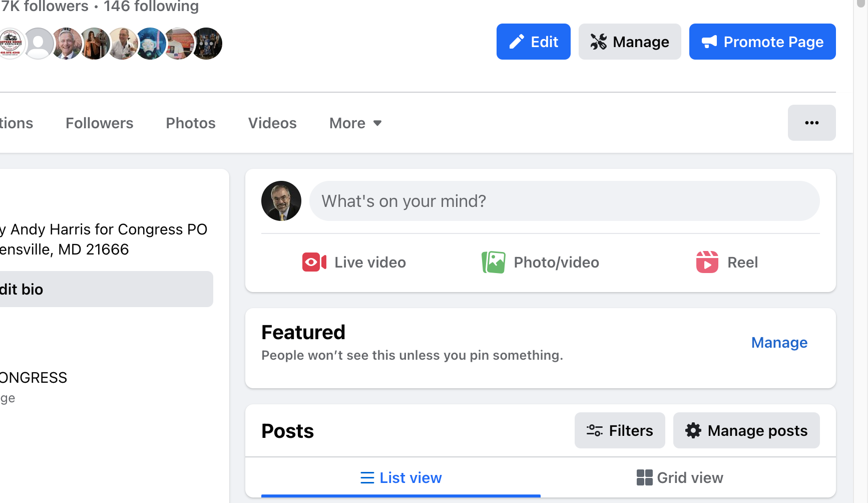Click the What's on your mind field
The width and height of the screenshot is (868, 503).
click(564, 201)
